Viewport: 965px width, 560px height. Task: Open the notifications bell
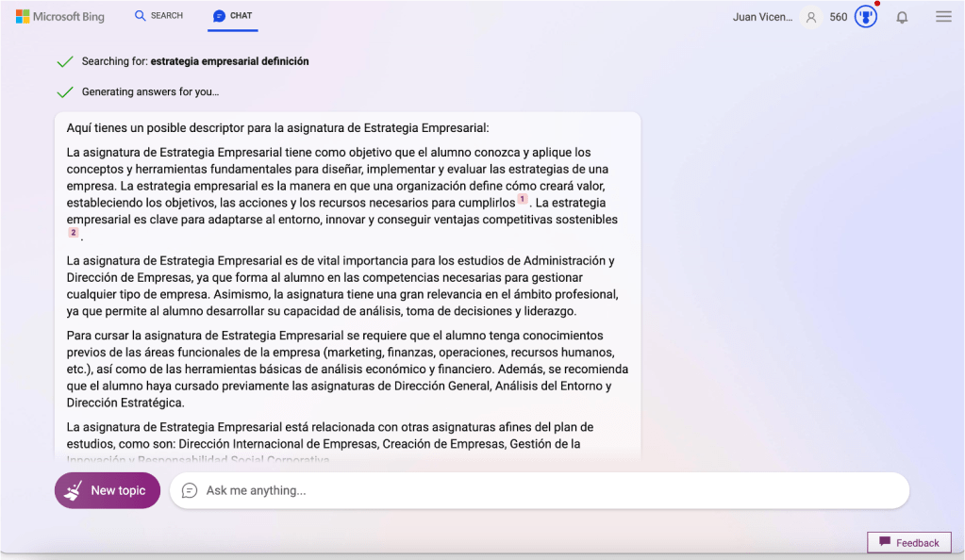[x=902, y=17]
